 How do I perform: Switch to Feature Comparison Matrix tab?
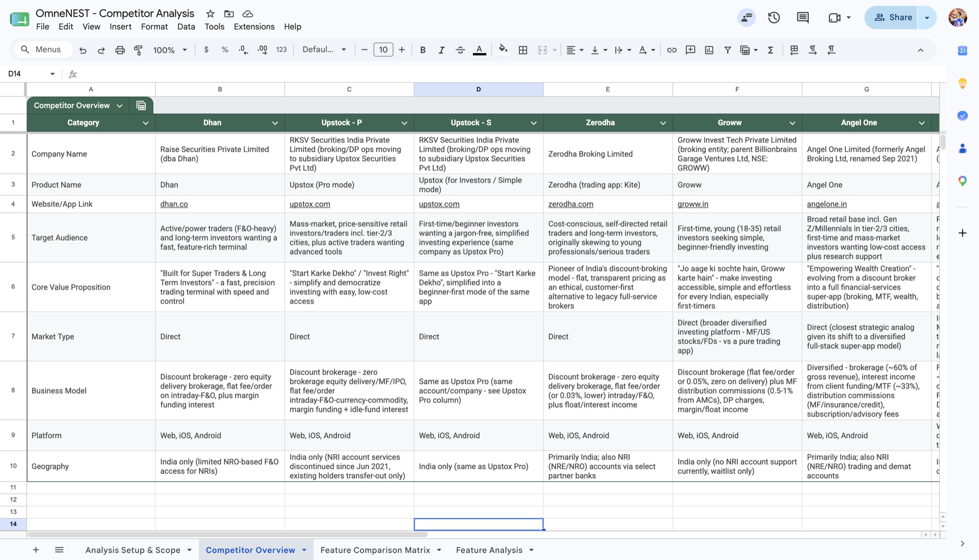(x=375, y=550)
